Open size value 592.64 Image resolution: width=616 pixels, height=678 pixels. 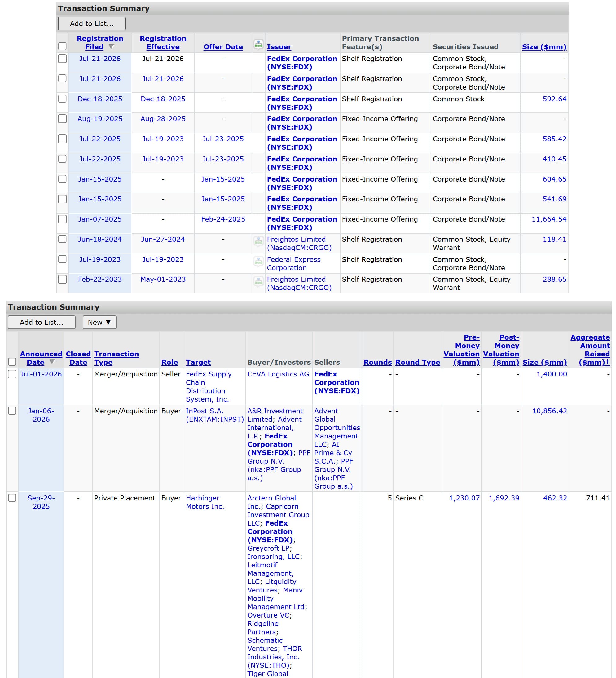click(554, 99)
